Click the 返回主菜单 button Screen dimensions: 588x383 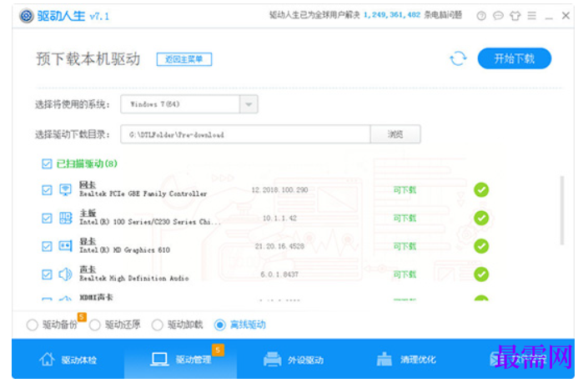(184, 59)
